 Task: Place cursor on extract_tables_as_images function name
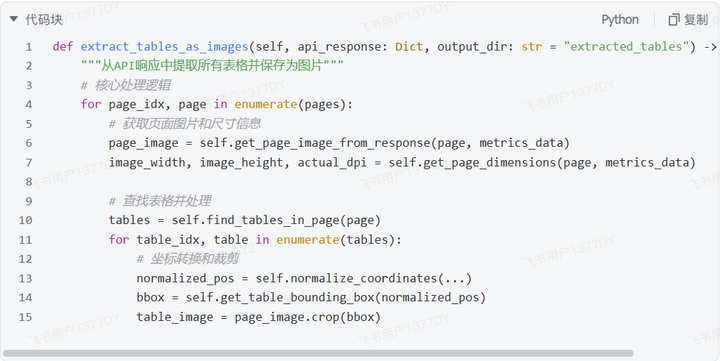(x=164, y=47)
